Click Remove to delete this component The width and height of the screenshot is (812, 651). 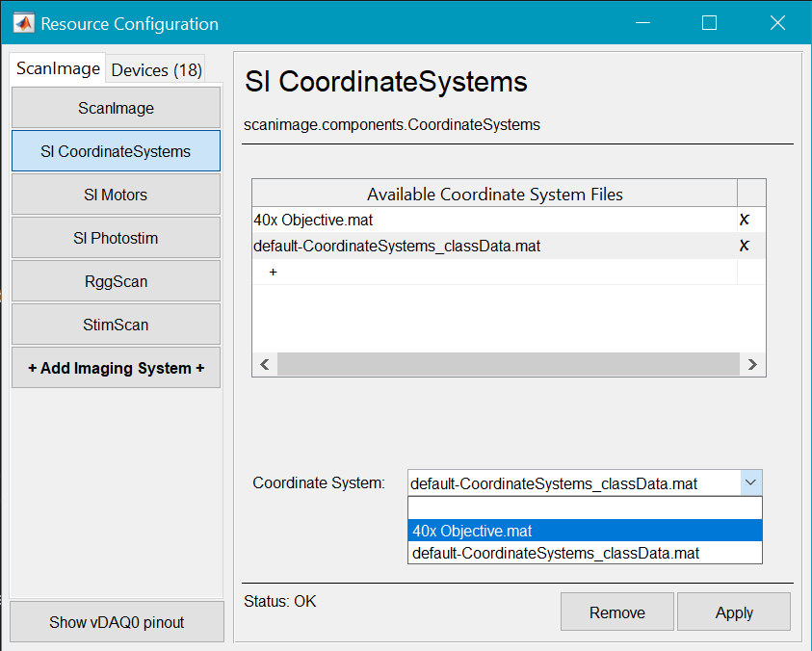pos(616,612)
